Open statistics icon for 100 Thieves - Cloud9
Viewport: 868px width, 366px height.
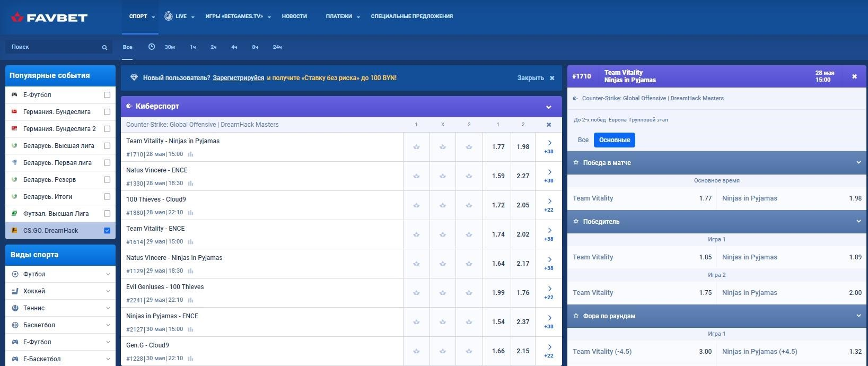coord(190,213)
